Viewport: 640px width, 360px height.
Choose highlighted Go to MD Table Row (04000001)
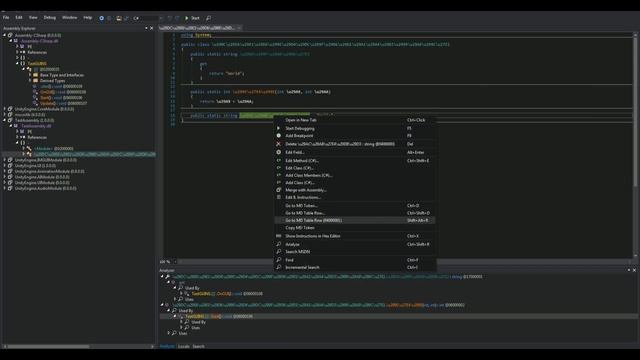355,220
